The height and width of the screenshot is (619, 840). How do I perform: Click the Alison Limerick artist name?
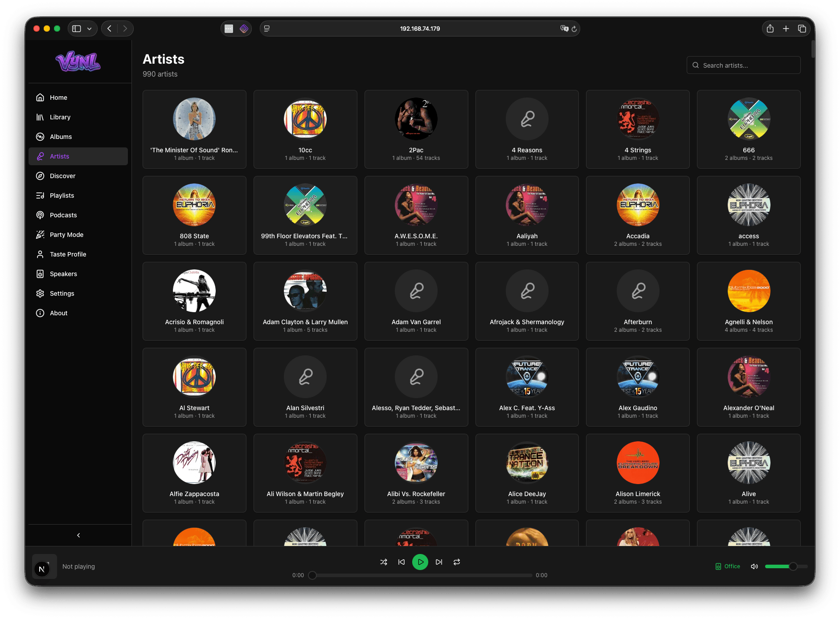point(638,494)
